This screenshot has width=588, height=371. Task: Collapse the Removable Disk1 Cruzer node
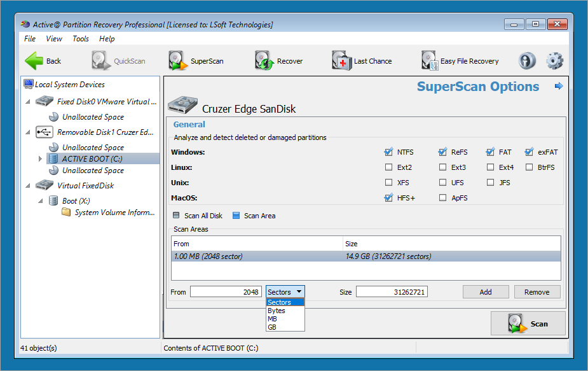[28, 132]
